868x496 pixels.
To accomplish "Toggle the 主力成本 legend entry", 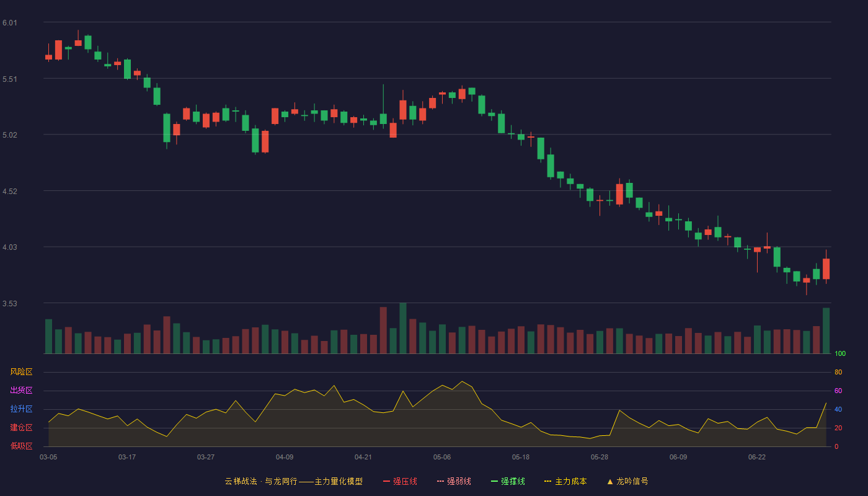I will pyautogui.click(x=565, y=481).
